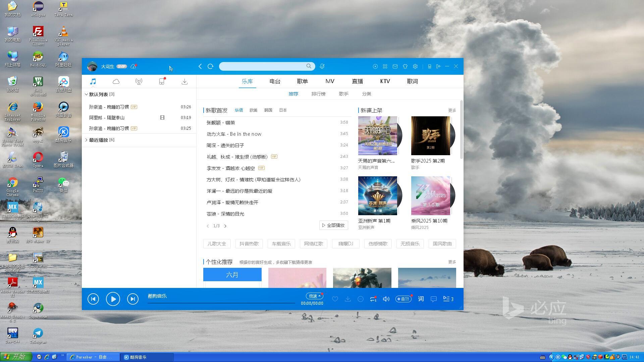Open the cloud music sidebar icon
Image resolution: width=644 pixels, height=362 pixels.
point(116,81)
